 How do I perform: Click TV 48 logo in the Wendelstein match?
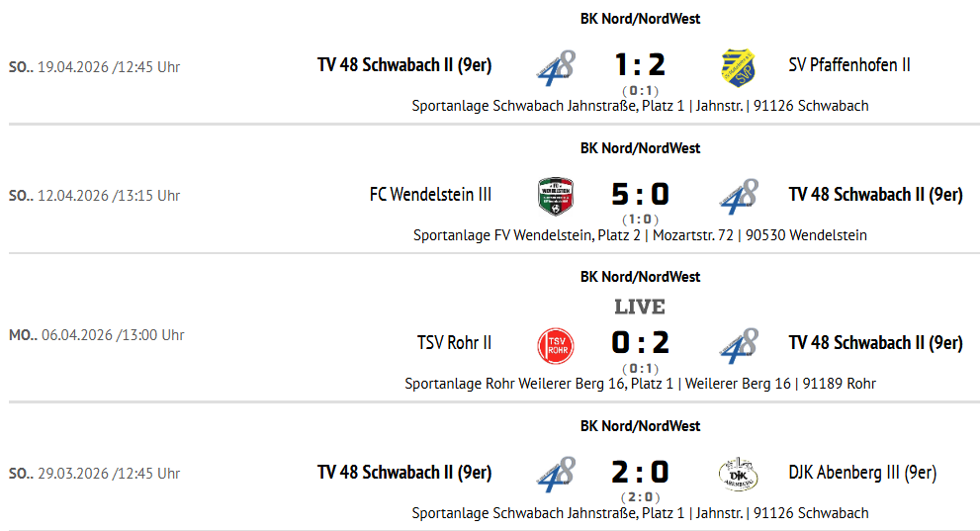(738, 195)
